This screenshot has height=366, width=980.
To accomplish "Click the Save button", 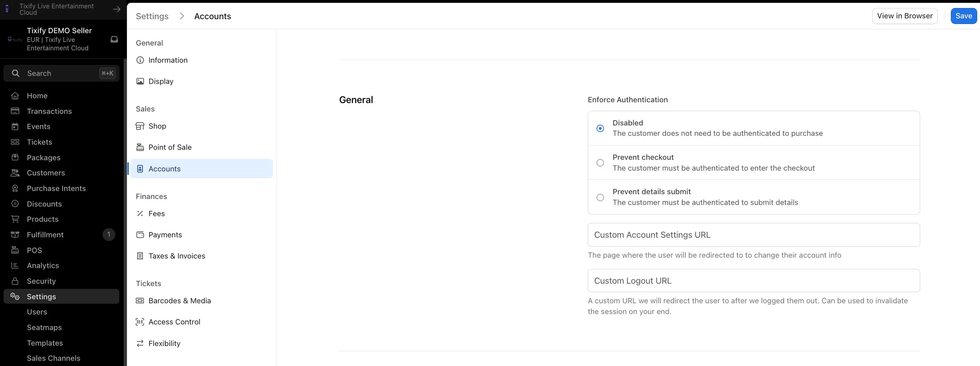I will [x=964, y=16].
